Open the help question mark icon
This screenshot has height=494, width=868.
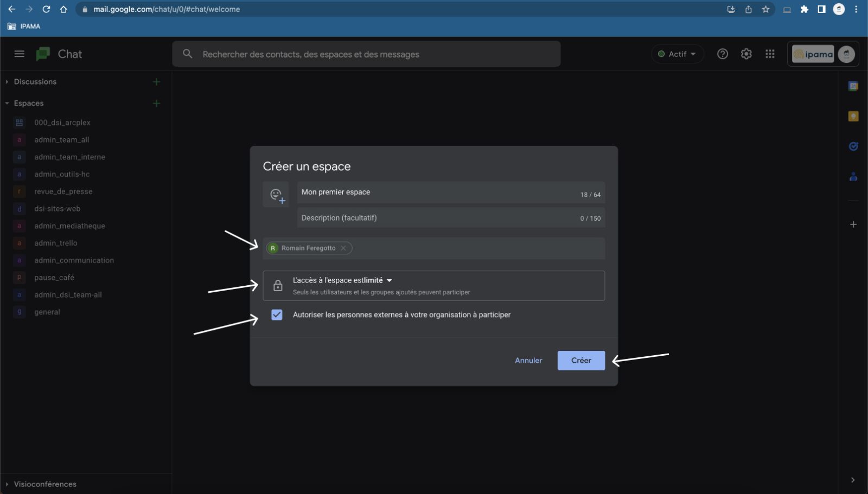(723, 54)
